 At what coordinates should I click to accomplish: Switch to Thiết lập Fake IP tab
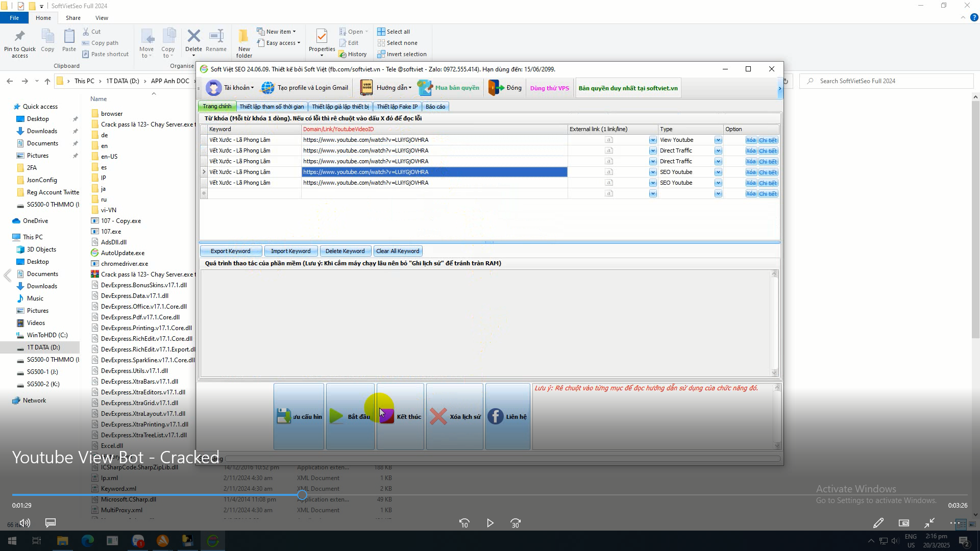[x=397, y=107]
